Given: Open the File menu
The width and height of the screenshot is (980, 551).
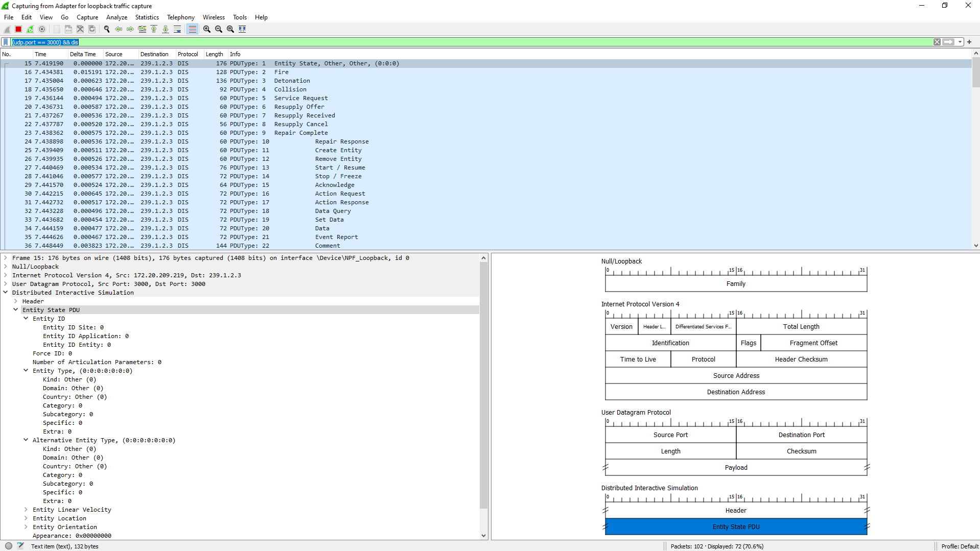Looking at the screenshot, I should [9, 17].
